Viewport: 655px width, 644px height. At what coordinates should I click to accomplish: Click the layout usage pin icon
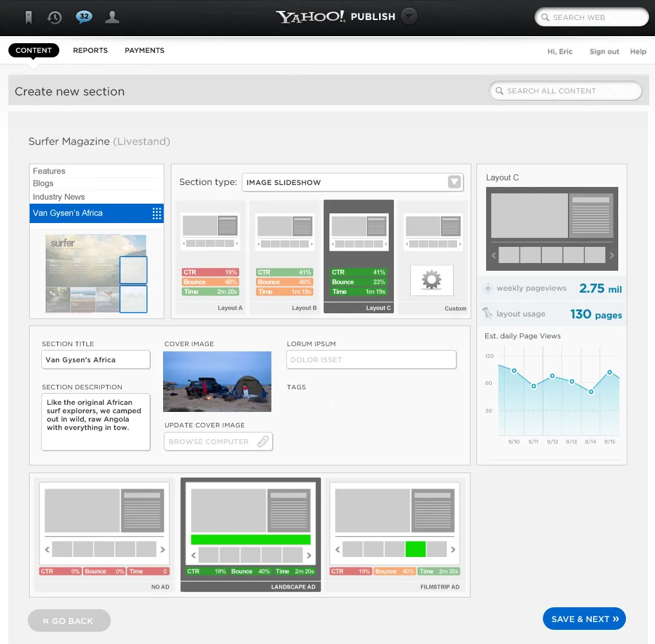[487, 313]
